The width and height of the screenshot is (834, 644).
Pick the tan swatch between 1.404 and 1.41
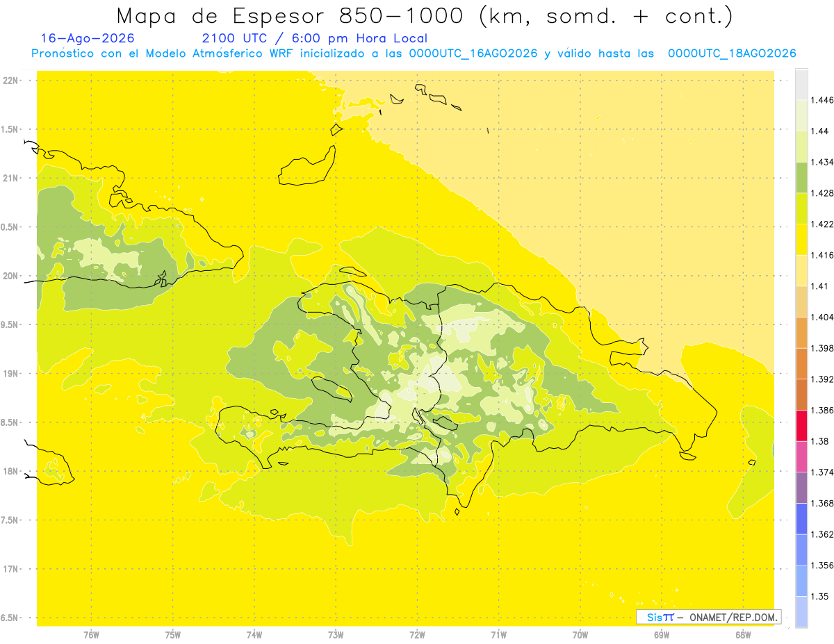point(801,302)
